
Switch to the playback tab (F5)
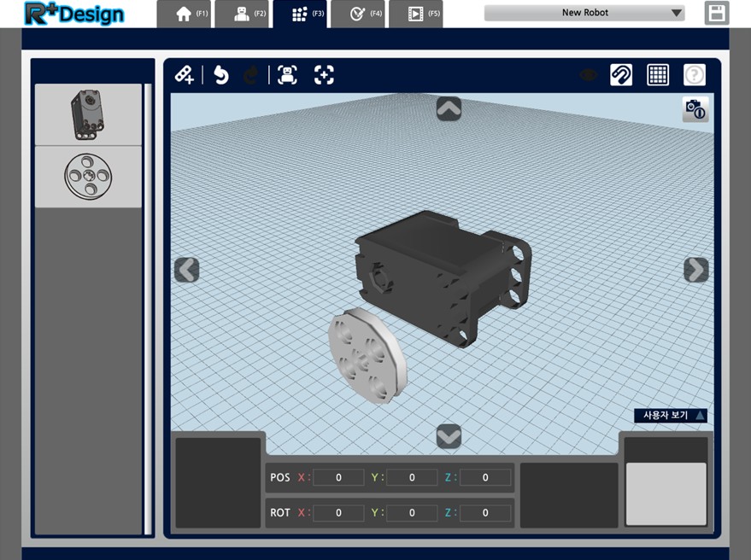click(416, 14)
